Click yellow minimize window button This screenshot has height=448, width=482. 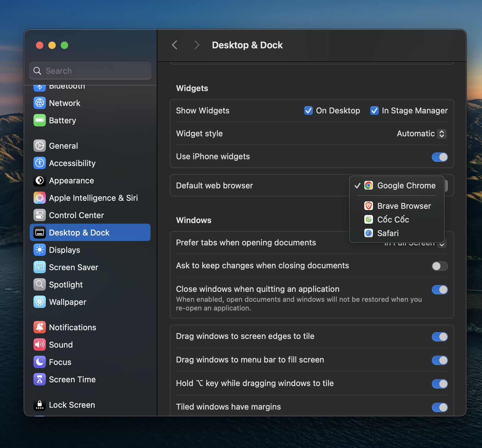[52, 45]
